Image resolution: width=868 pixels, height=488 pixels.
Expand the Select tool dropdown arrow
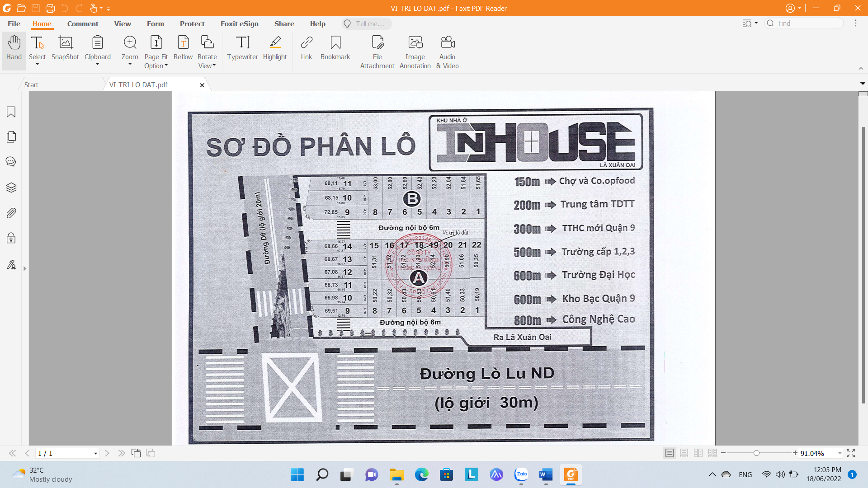coord(38,65)
